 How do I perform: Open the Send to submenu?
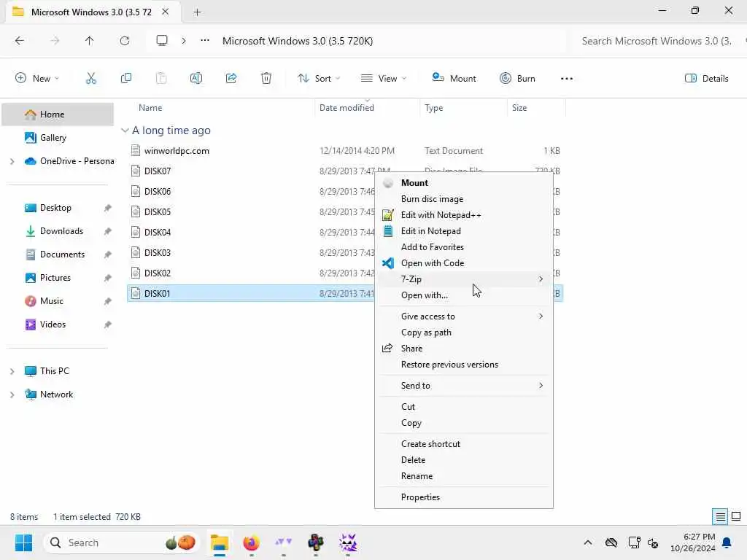(463, 386)
